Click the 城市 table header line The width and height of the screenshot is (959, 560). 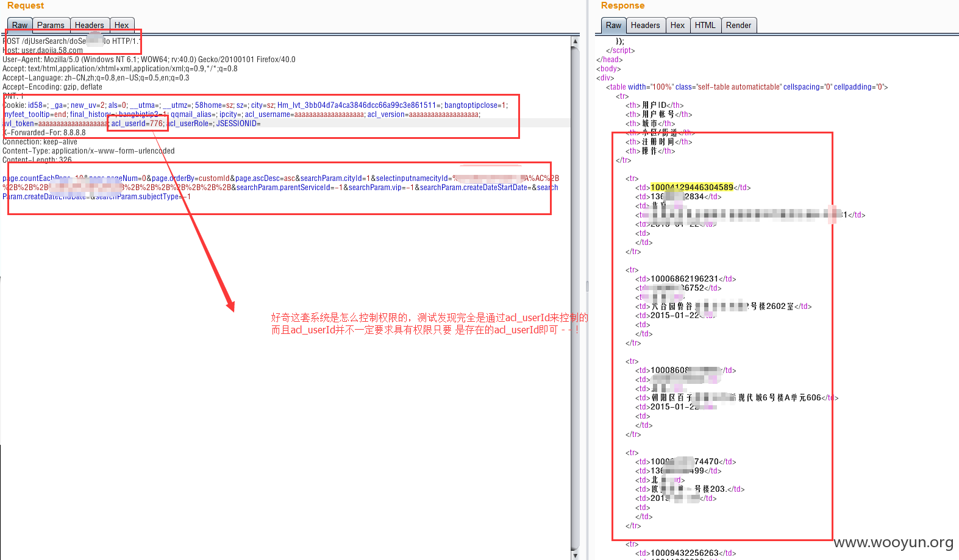click(x=650, y=124)
